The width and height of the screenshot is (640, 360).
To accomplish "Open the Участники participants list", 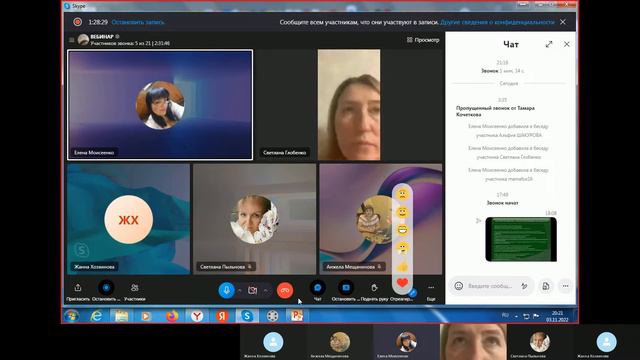I will point(135,288).
